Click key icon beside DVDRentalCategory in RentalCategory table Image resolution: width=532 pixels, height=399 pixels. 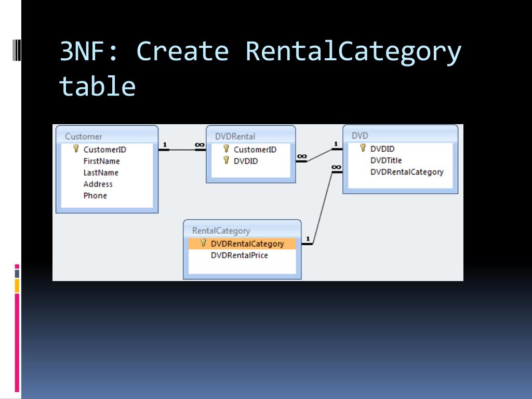coord(203,243)
